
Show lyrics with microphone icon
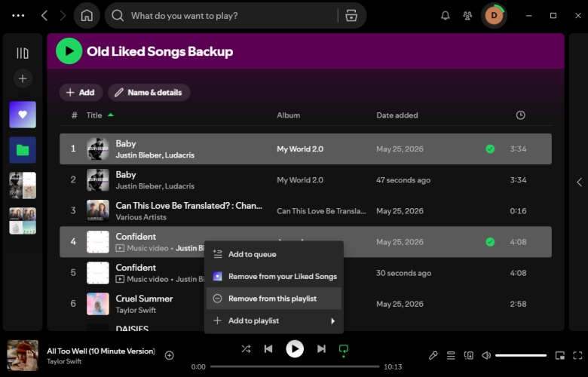tap(433, 355)
